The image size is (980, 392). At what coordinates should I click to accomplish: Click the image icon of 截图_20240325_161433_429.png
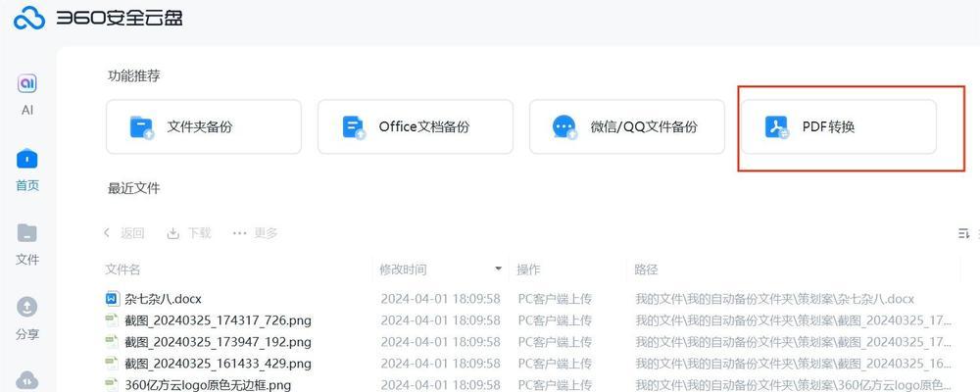pos(112,364)
